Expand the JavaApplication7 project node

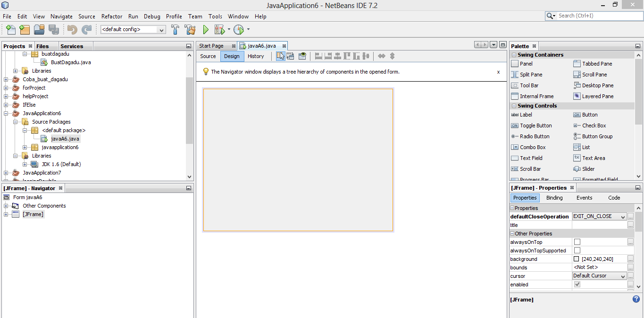click(5, 173)
